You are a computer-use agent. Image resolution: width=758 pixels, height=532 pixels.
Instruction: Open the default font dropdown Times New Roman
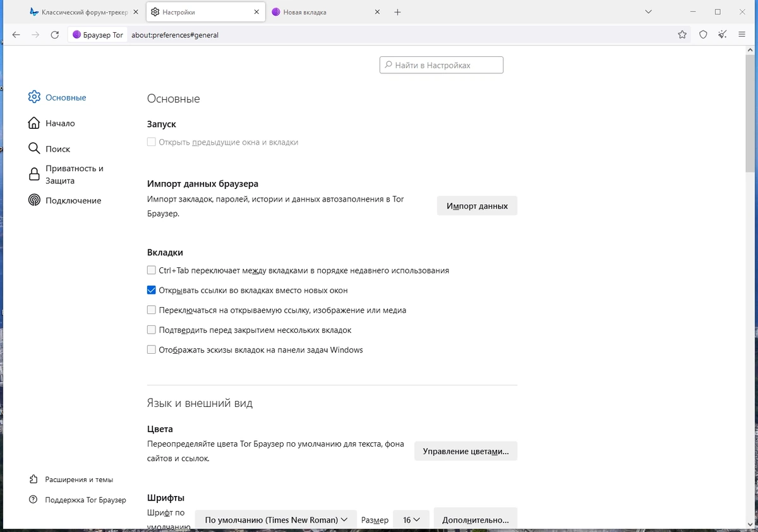[276, 519]
